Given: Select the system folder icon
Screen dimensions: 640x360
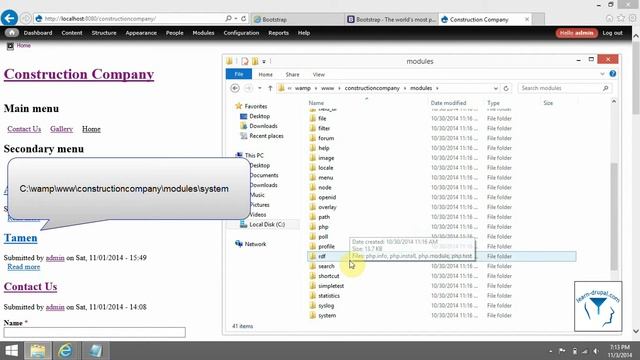Looking at the screenshot, I should point(313,315).
